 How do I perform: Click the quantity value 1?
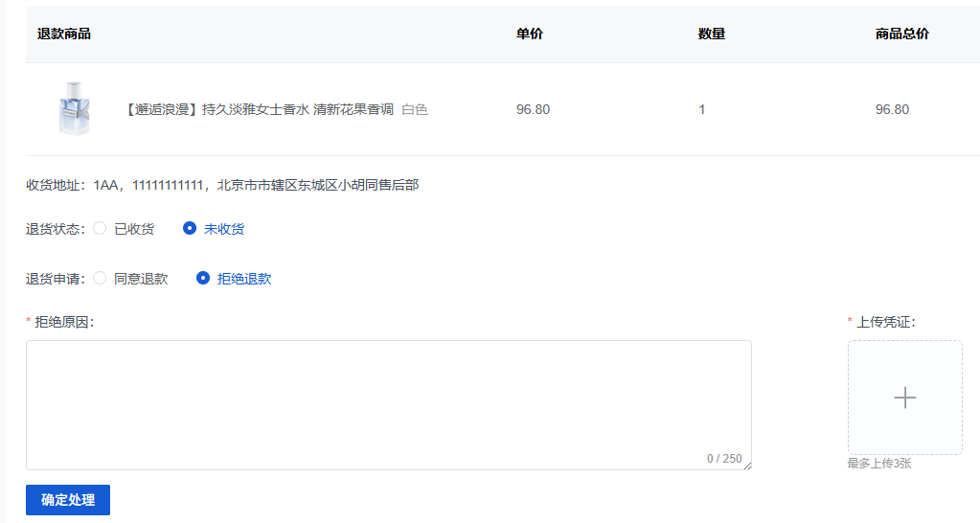702,109
